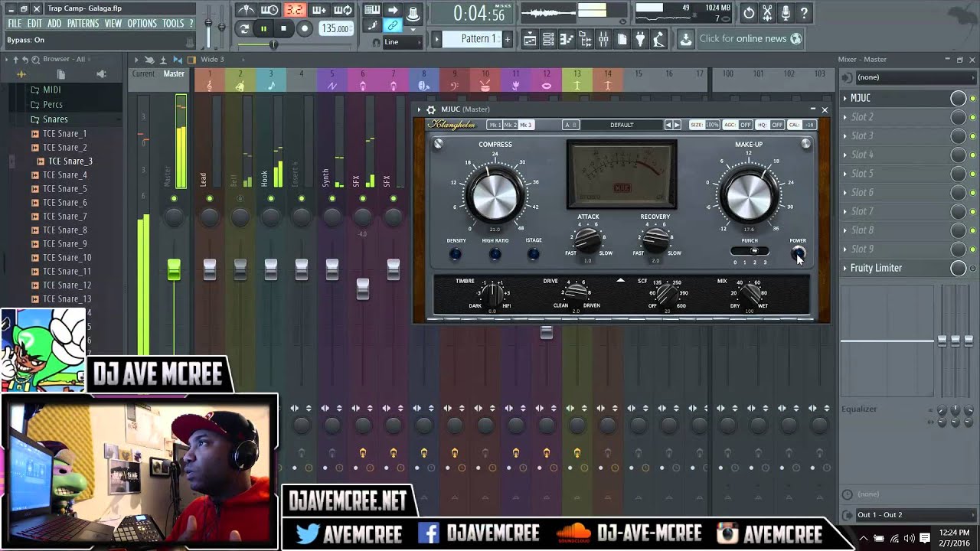Image resolution: width=980 pixels, height=551 pixels.
Task: Click the typing keyboard to piano icon
Action: point(372,10)
